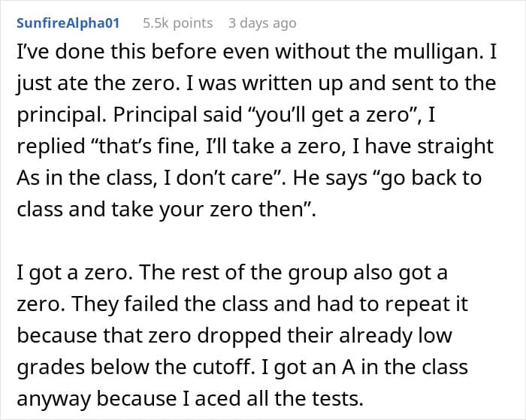
Task: Open the SunfireAlpha01 user profile
Action: click(x=68, y=23)
